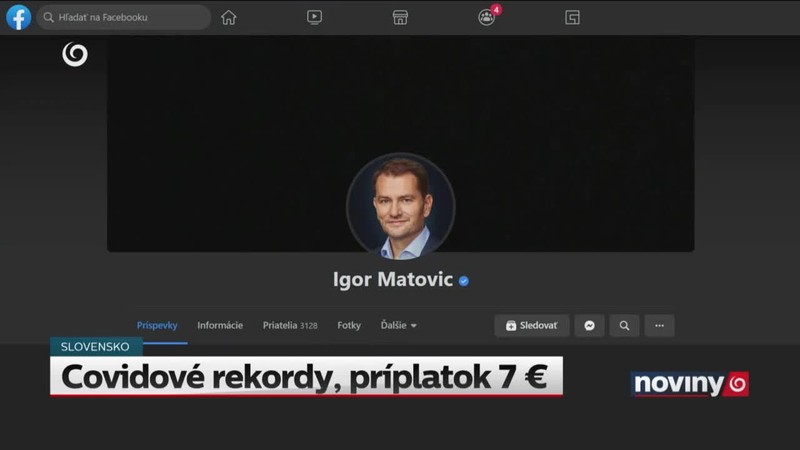Open the Gaming icon in top navigation
The image size is (800, 450).
(572, 17)
